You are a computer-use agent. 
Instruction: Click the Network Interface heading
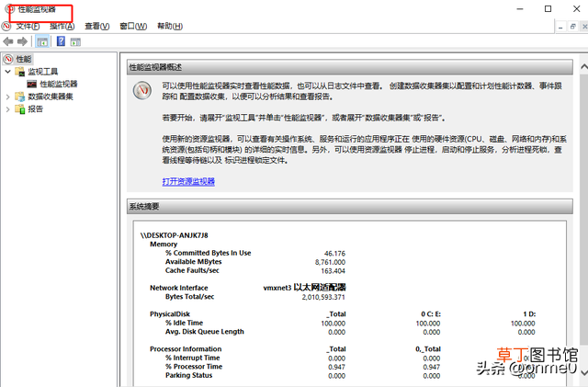click(179, 288)
